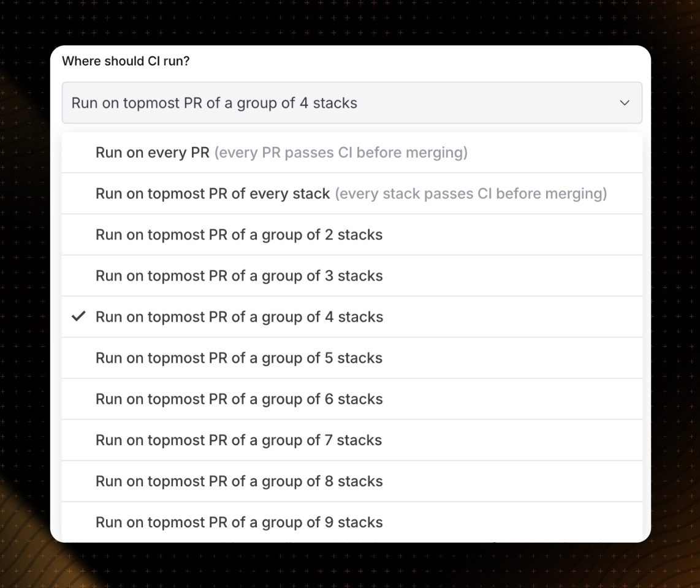
Task: Click the divider area below the 9 stacks option
Action: point(351,541)
